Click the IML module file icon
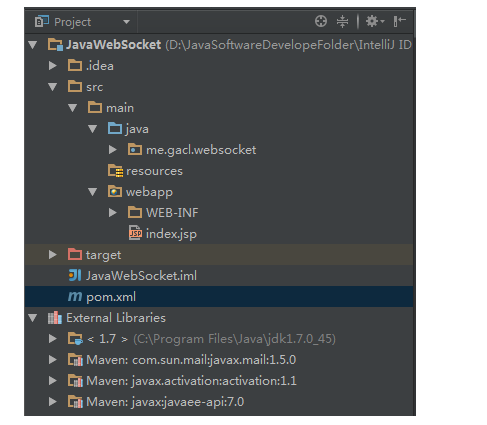Image resolution: width=487 pixels, height=425 pixels. 75,275
